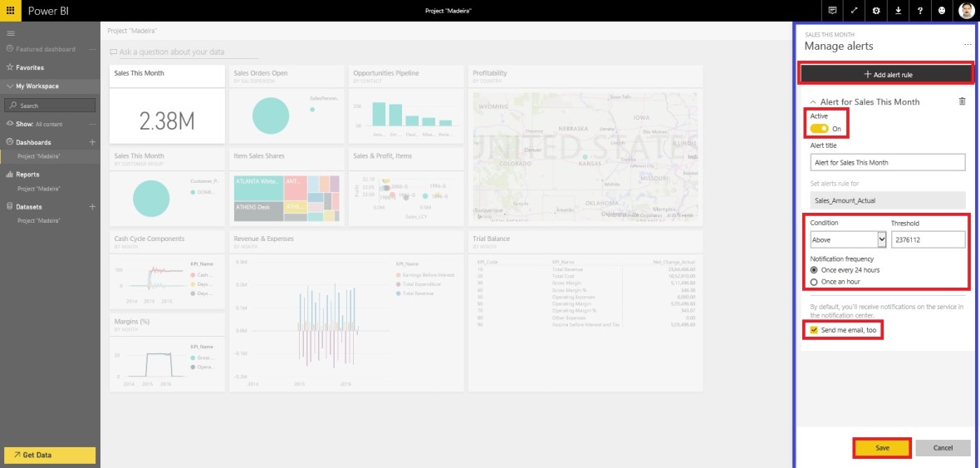Open the Condition dropdown
The image size is (980, 468).
coord(848,239)
